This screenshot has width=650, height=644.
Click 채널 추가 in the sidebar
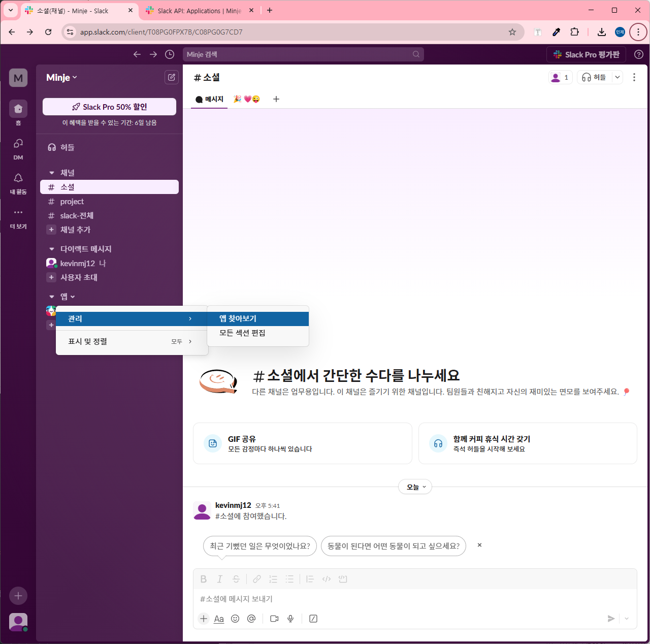pos(109,230)
